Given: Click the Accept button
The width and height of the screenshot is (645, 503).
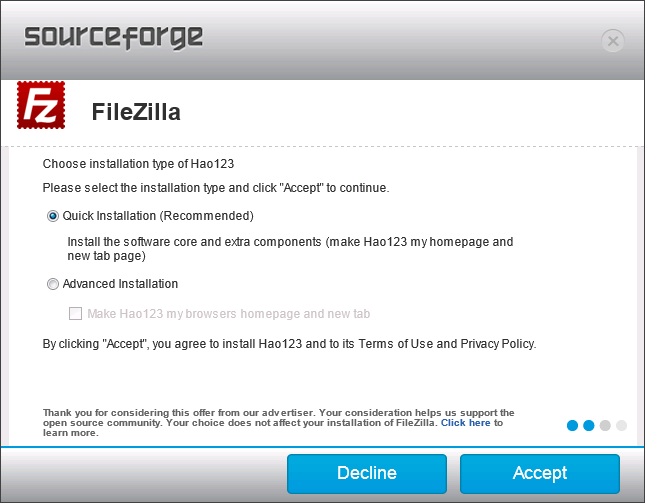Looking at the screenshot, I should pos(540,473).
